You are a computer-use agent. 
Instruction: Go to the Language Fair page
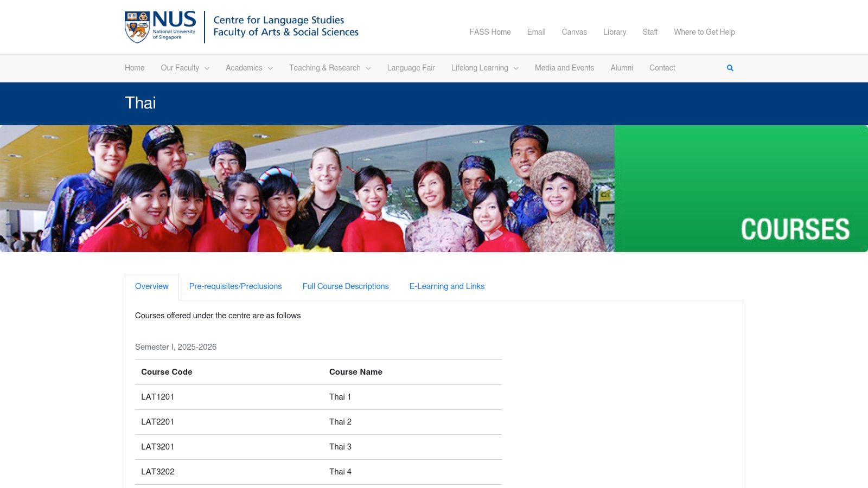click(x=411, y=68)
